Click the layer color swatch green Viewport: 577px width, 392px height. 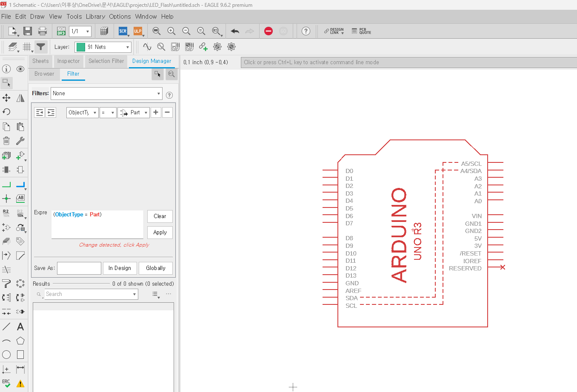click(x=81, y=47)
